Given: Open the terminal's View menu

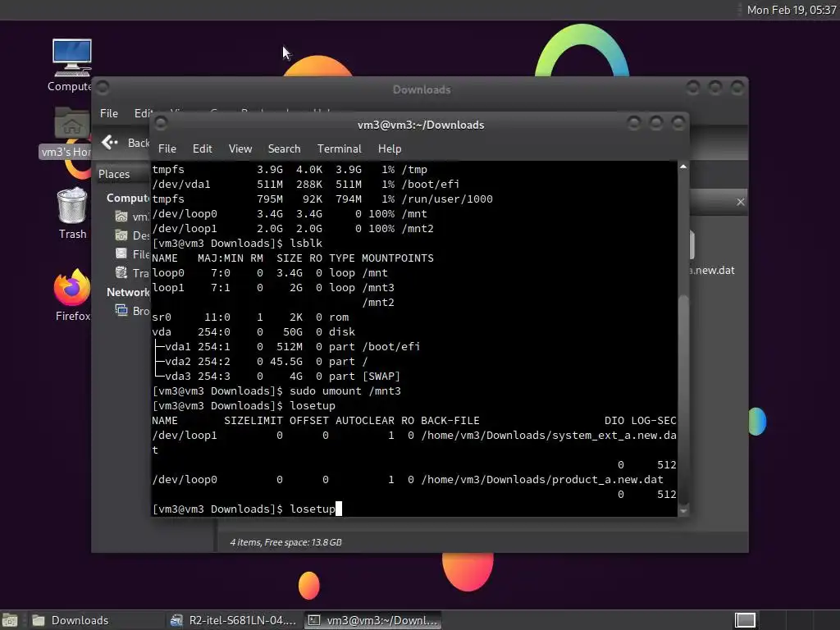Looking at the screenshot, I should [240, 148].
